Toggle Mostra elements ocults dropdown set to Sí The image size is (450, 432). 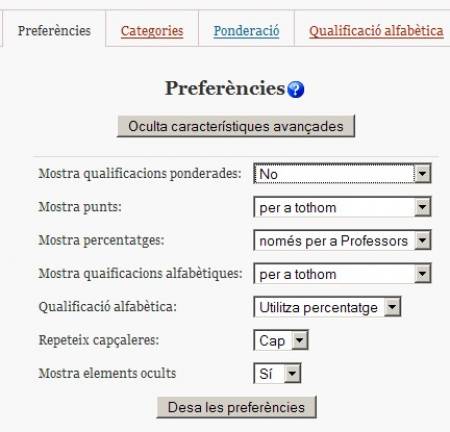pos(277,373)
